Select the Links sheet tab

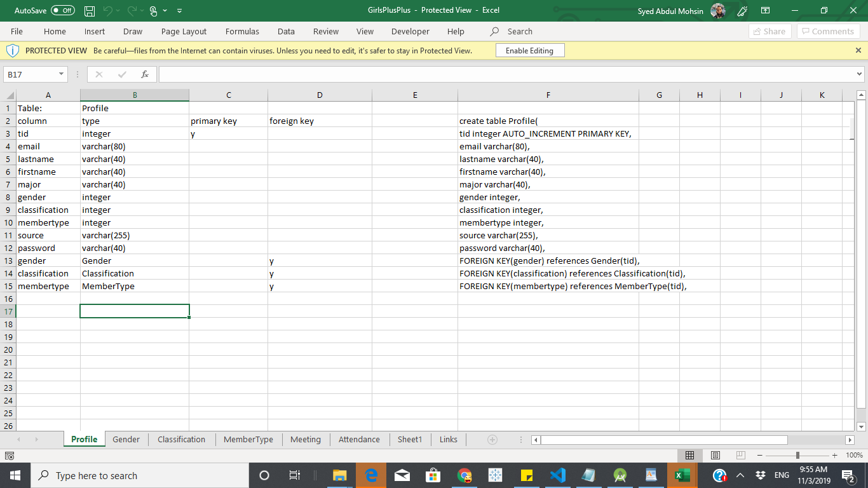[448, 439]
